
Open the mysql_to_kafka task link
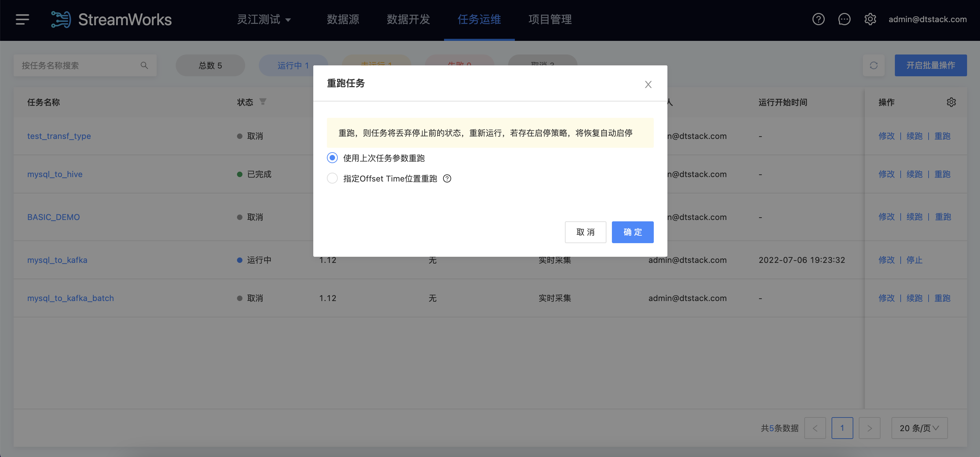click(57, 260)
